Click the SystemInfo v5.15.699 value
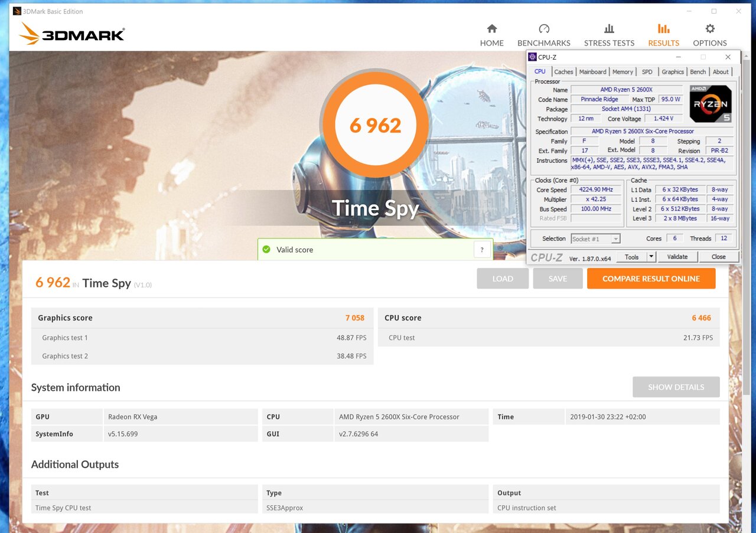The width and height of the screenshot is (756, 533). tap(181, 434)
